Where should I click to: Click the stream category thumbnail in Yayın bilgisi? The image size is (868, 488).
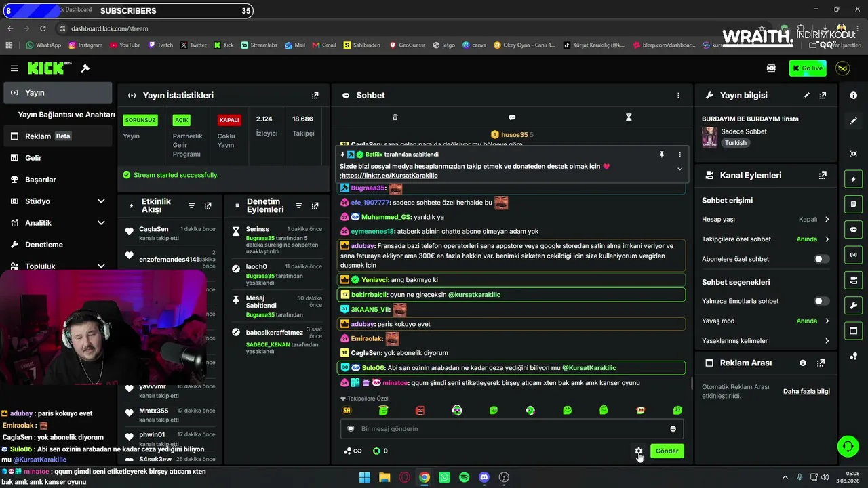pyautogui.click(x=709, y=137)
